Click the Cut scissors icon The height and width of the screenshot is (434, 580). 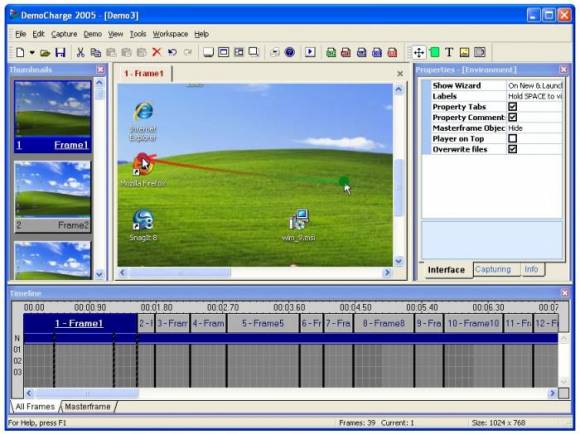pyautogui.click(x=80, y=53)
